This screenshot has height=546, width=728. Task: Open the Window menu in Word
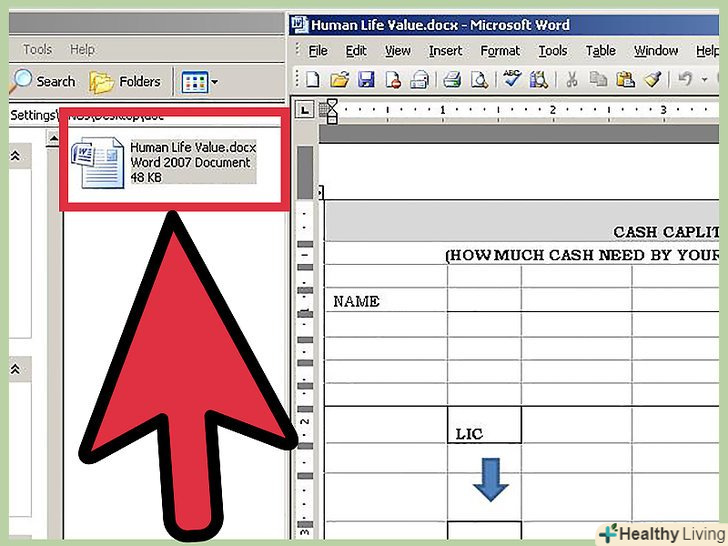[x=656, y=51]
